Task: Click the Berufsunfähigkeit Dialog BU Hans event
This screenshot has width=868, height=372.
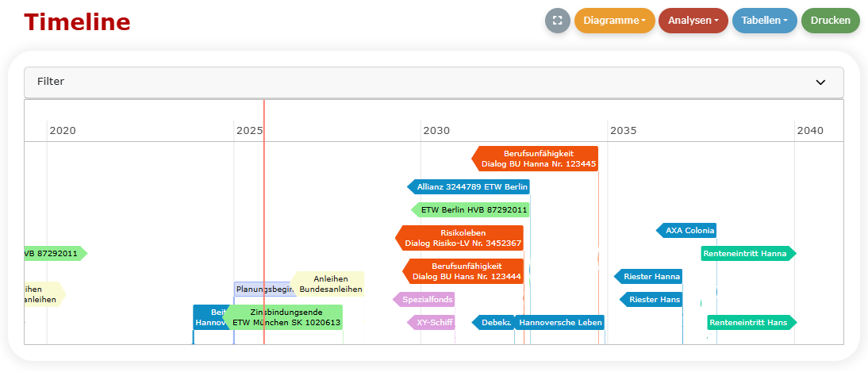Action: [x=466, y=271]
